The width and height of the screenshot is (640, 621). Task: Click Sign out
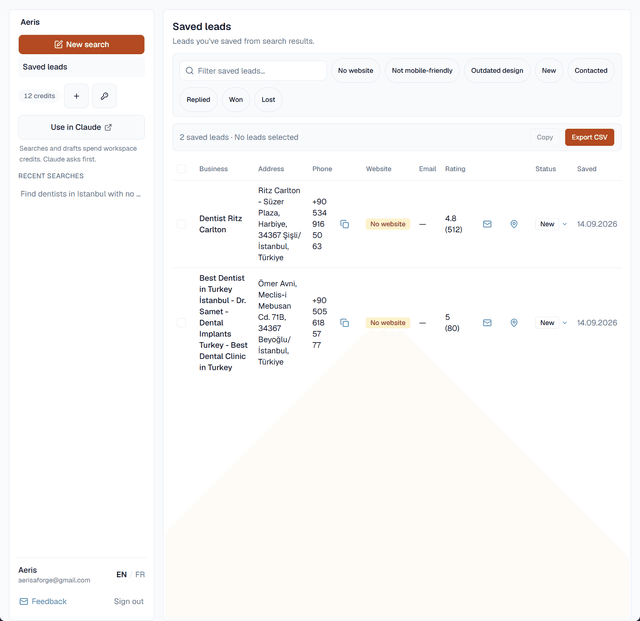click(129, 601)
